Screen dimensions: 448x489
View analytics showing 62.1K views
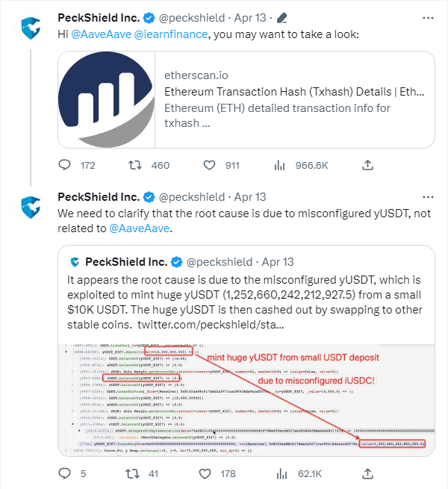(x=281, y=473)
